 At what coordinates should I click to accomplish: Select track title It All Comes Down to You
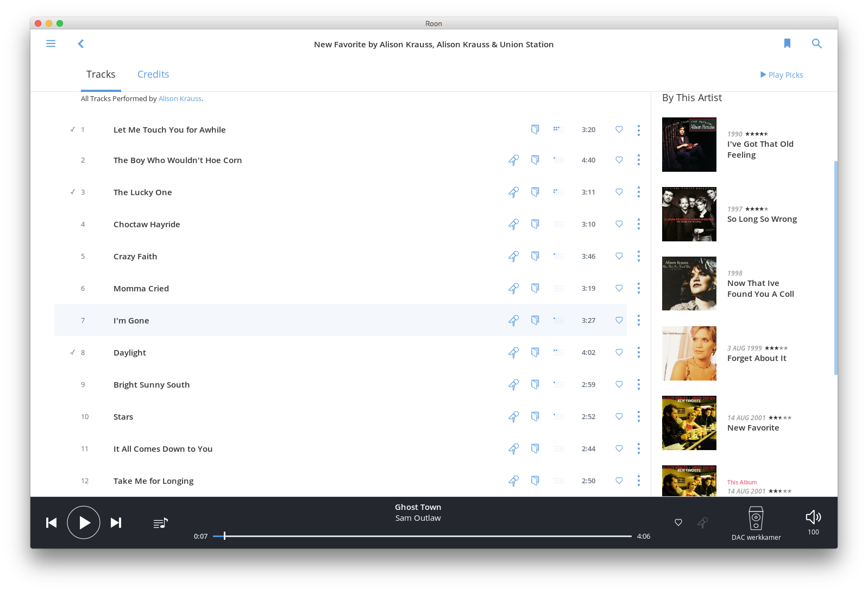click(x=163, y=449)
